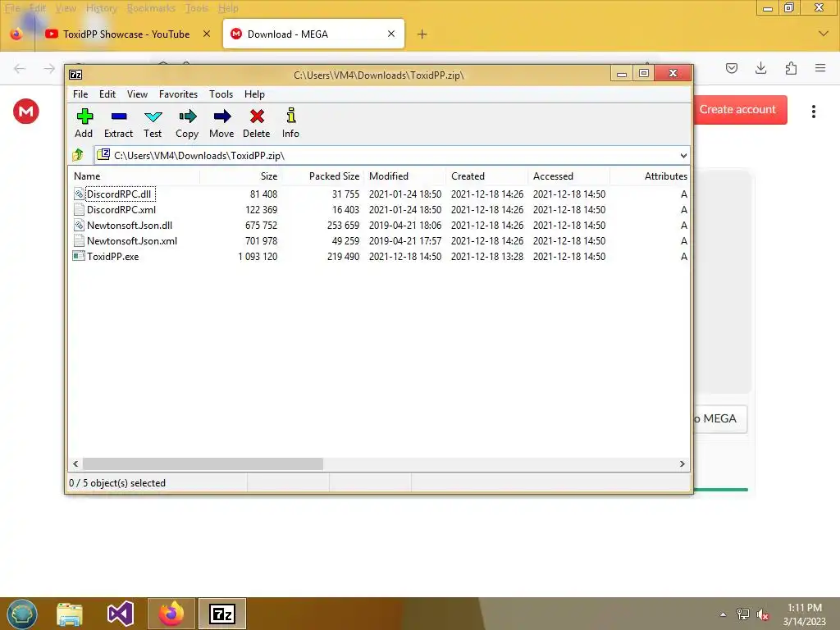Sort the file list by Name column

(134, 176)
